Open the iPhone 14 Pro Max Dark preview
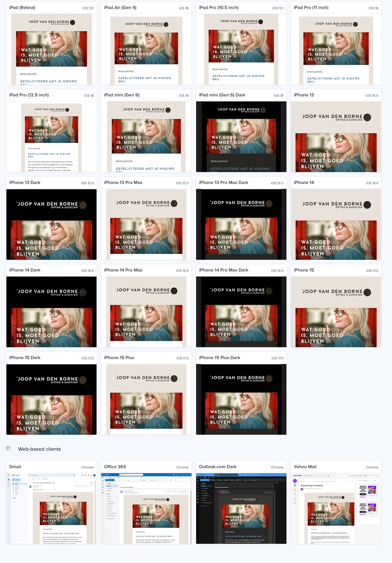 tap(241, 312)
